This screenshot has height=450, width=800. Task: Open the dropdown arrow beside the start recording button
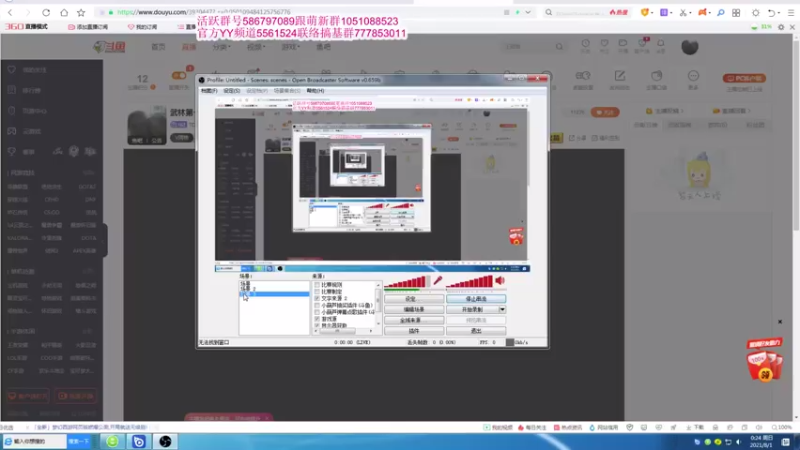coord(502,310)
